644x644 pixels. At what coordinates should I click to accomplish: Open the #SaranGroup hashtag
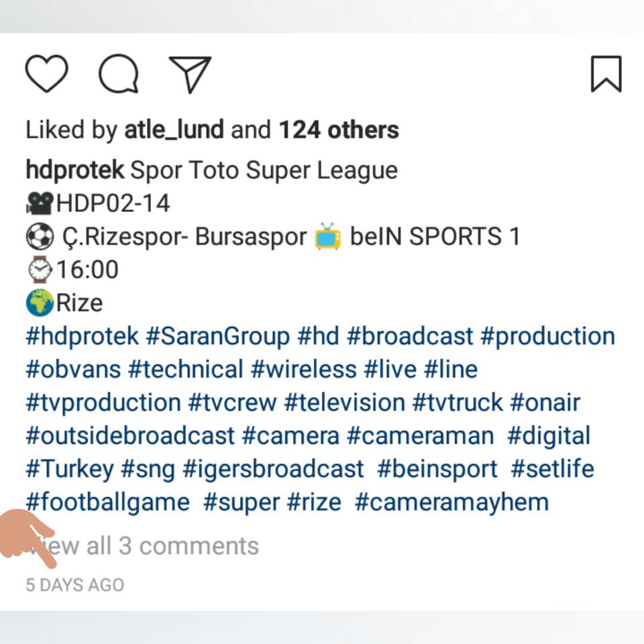[217, 336]
